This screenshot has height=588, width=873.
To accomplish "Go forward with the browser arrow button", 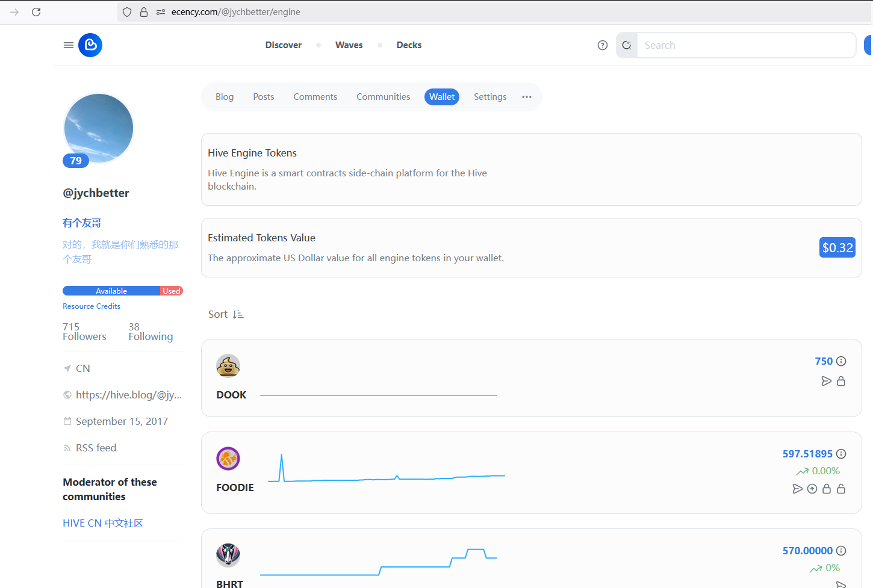I will tap(14, 12).
